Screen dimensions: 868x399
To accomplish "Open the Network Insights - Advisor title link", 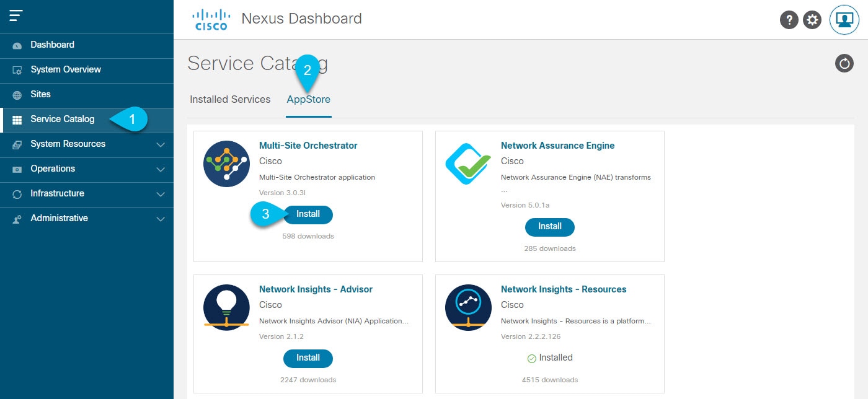I will [316, 289].
